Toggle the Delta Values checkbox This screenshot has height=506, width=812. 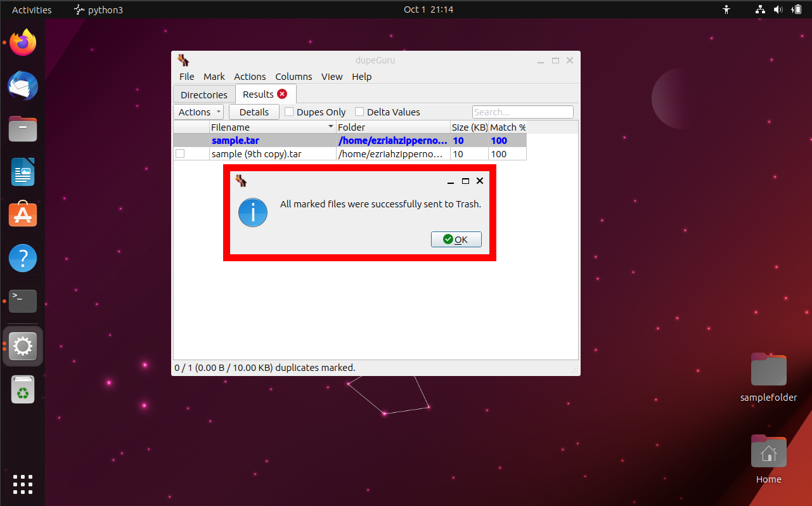point(359,112)
